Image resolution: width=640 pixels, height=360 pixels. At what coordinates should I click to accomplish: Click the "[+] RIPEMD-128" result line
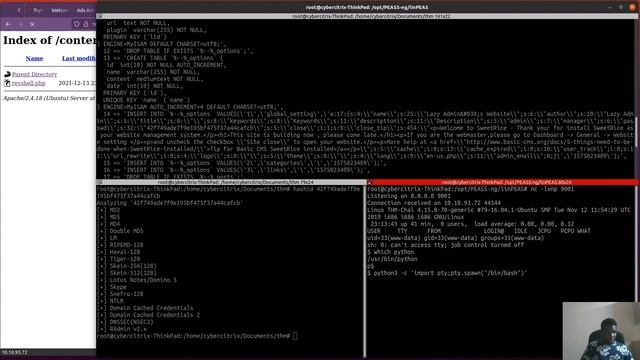(120, 245)
